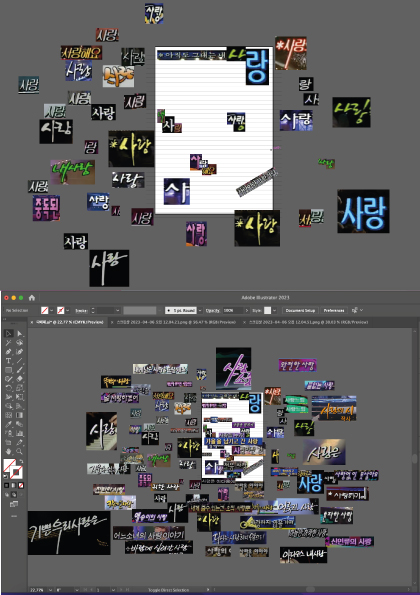Pick the Perspective Grid tool

[x=20, y=406]
